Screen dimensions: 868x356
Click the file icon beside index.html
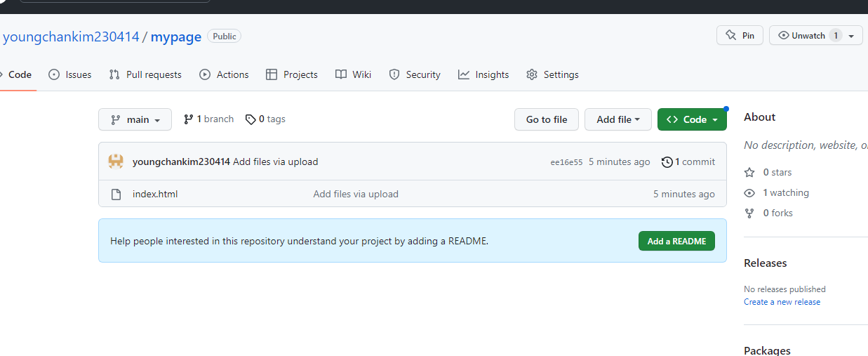(x=116, y=194)
